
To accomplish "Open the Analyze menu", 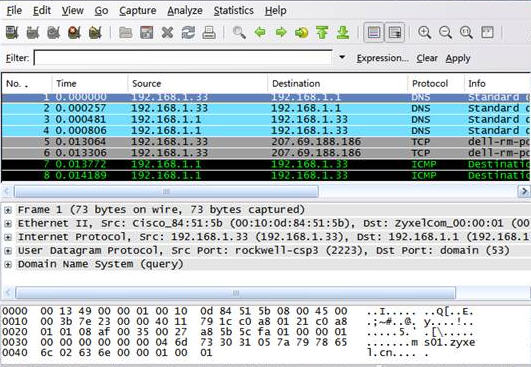I will [185, 11].
